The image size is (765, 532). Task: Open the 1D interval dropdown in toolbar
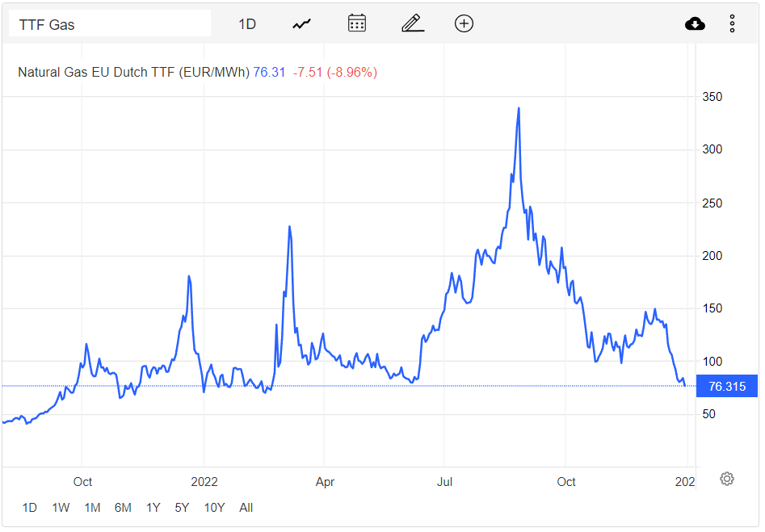point(247,24)
